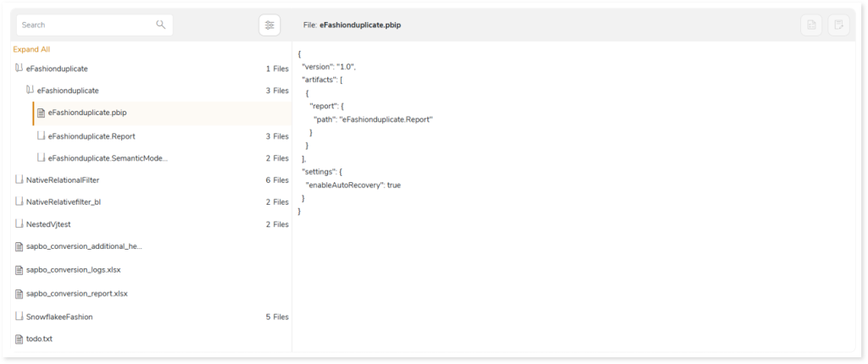Click the Expand All link
Viewport: 868px width, 364px height.
[31, 49]
